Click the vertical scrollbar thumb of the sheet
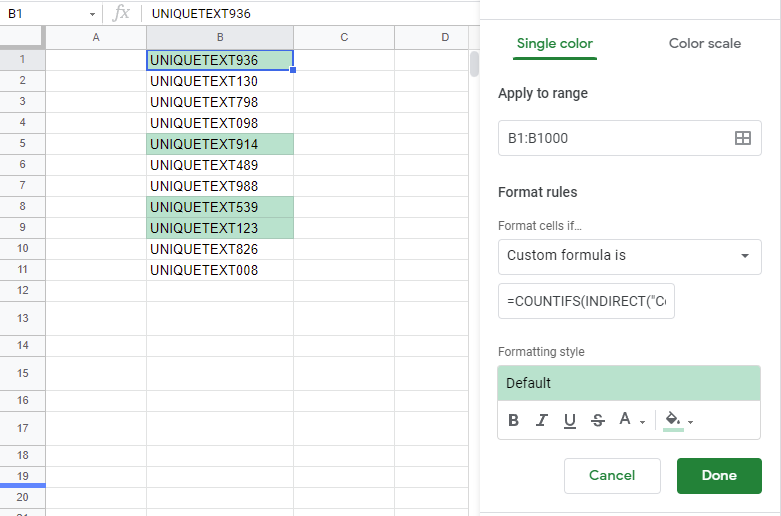This screenshot has height=516, width=781. click(x=474, y=64)
